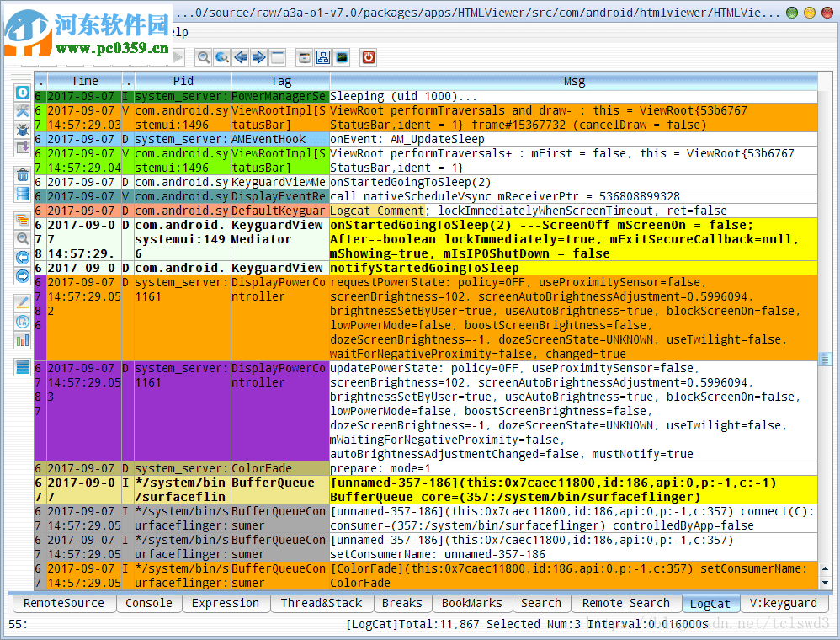Click the circular right arrow sidebar icon
The height and width of the screenshot is (640, 840).
[x=23, y=276]
